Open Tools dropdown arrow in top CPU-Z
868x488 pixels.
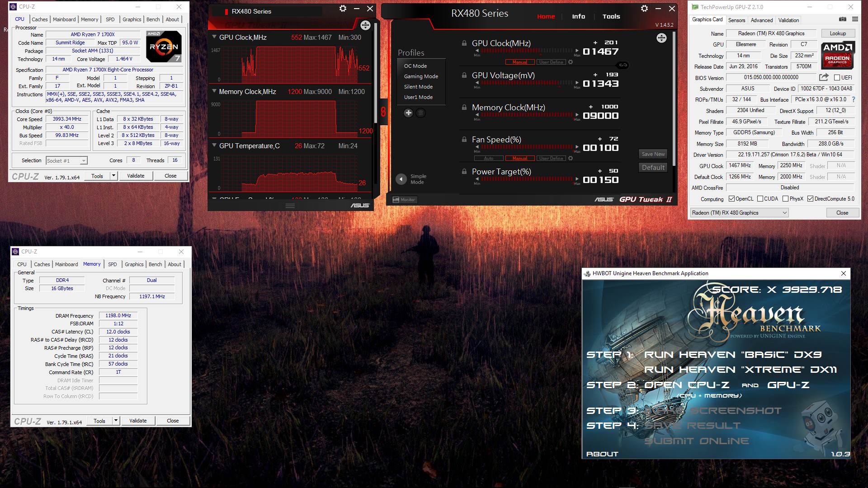pyautogui.click(x=114, y=176)
